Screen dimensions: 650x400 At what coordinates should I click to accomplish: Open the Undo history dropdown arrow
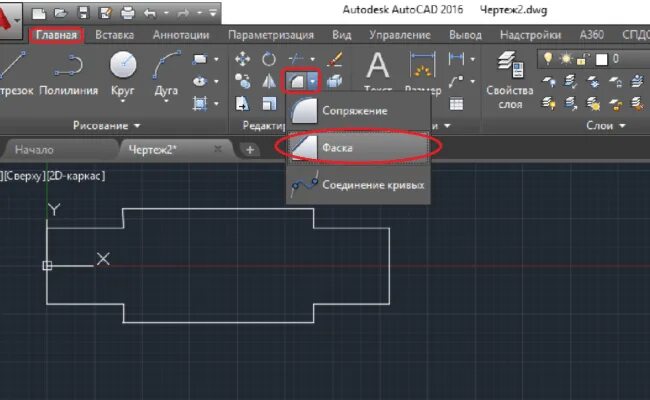point(166,13)
